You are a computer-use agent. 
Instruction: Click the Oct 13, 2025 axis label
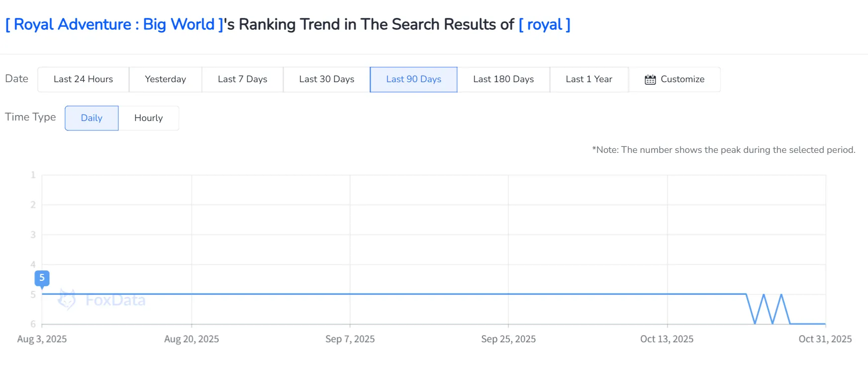point(667,339)
